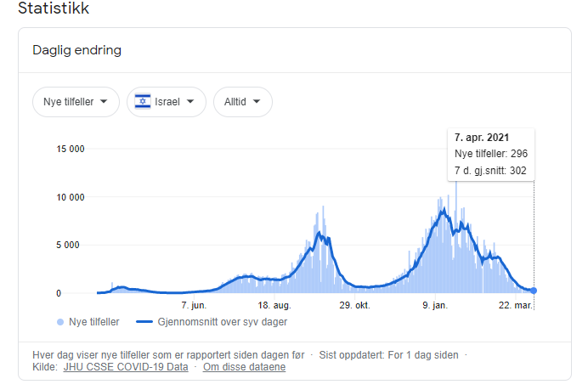Viewport: 588px width, 390px height.
Task: Open the Alltid time range dropdown
Action: [x=242, y=102]
